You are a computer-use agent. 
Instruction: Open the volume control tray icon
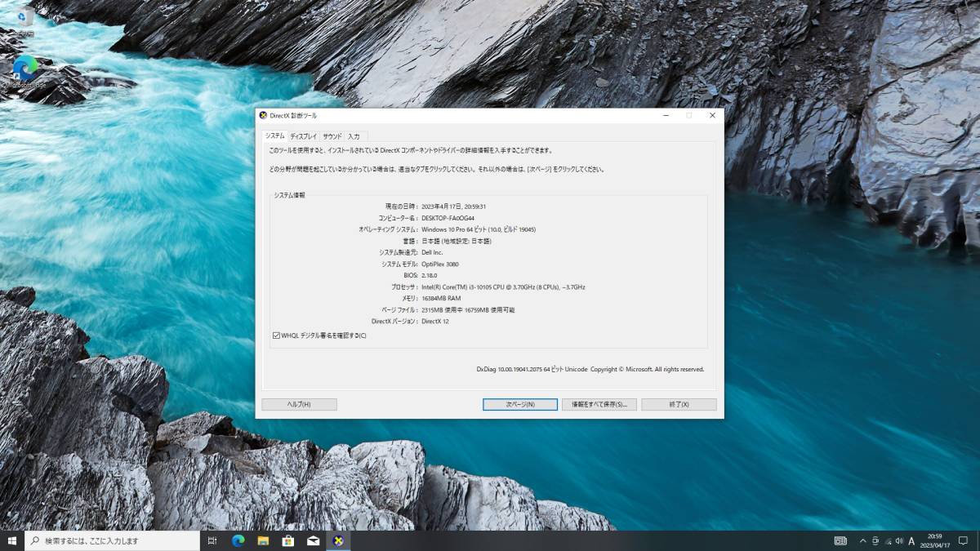coord(899,540)
